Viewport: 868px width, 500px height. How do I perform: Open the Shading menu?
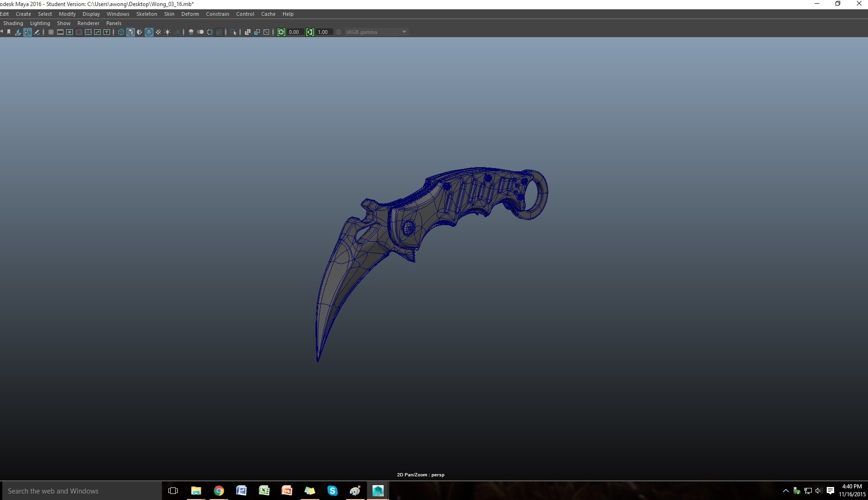tap(13, 23)
